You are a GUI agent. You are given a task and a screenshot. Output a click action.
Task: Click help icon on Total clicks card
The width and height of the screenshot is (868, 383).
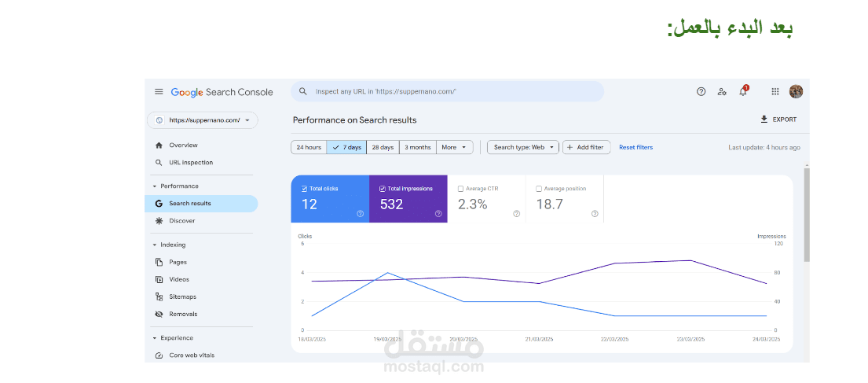[361, 213]
